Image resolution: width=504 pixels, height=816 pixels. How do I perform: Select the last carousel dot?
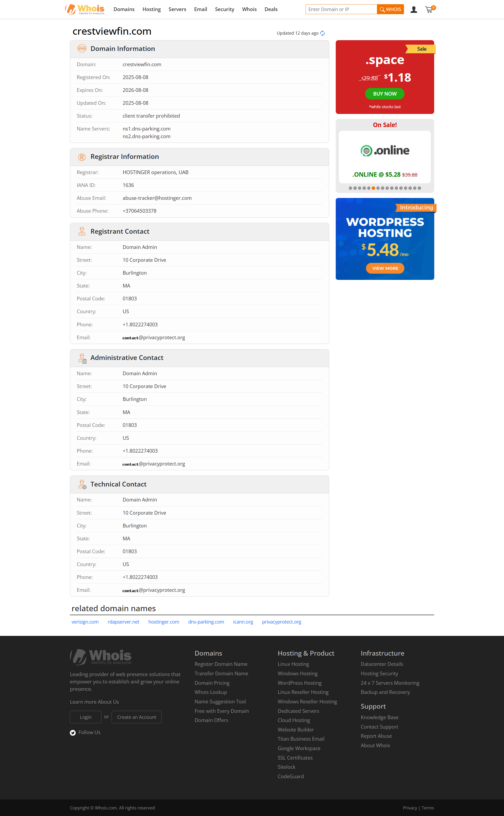(419, 188)
